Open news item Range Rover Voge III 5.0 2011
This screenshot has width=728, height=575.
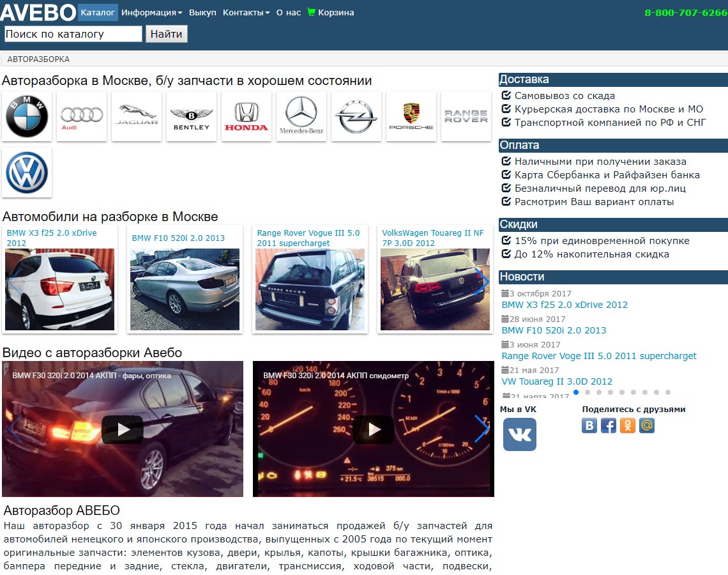tap(599, 356)
